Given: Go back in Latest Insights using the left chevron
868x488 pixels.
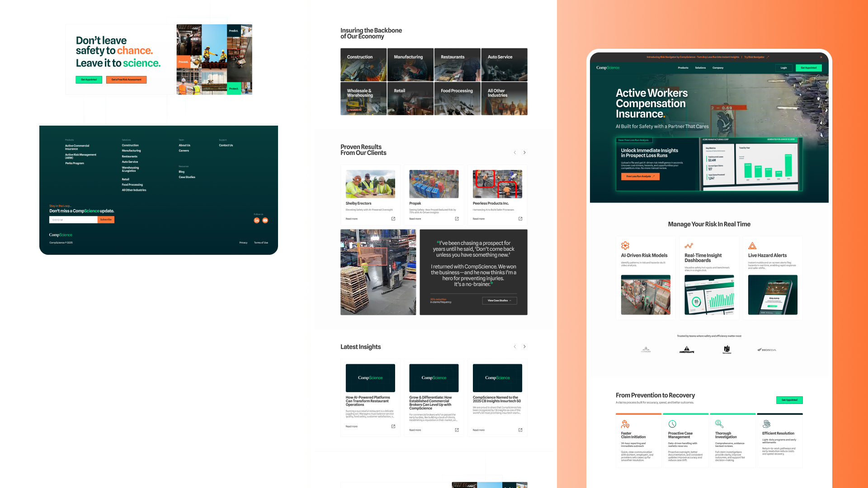Looking at the screenshot, I should pyautogui.click(x=514, y=347).
